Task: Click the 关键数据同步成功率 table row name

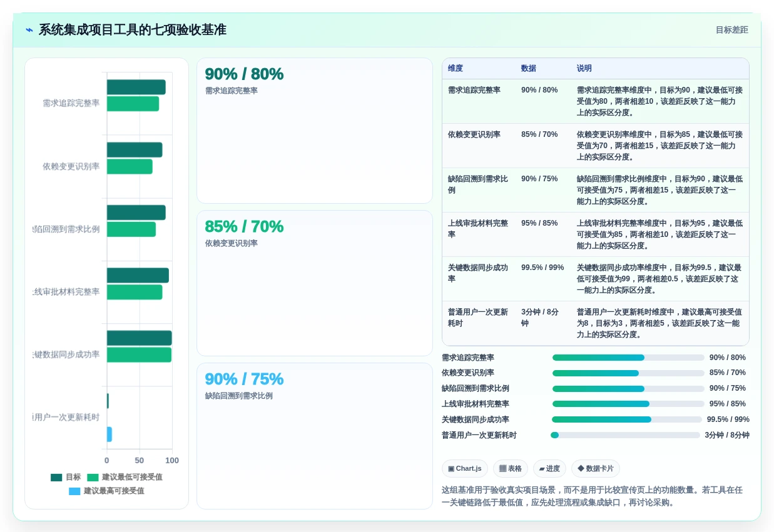Action: 478,273
